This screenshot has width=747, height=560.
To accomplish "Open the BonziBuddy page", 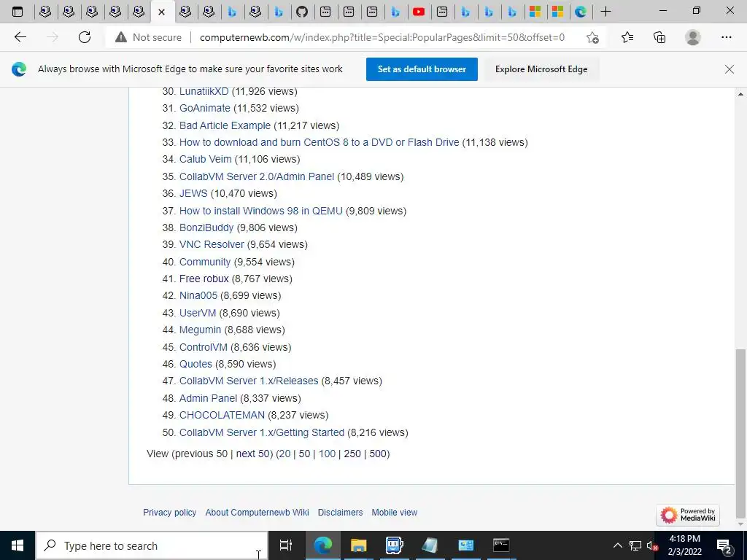I will tap(206, 227).
